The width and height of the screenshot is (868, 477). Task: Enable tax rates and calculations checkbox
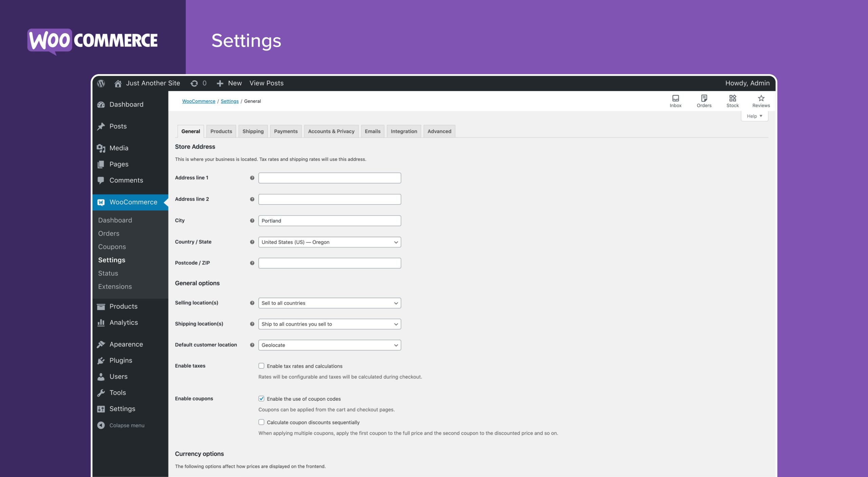point(261,366)
